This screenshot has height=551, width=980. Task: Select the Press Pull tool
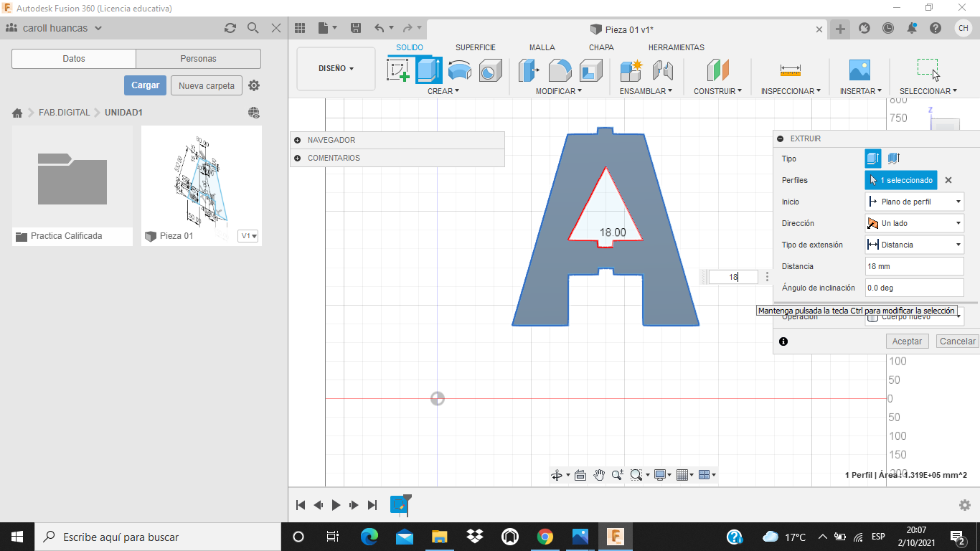[x=529, y=70]
